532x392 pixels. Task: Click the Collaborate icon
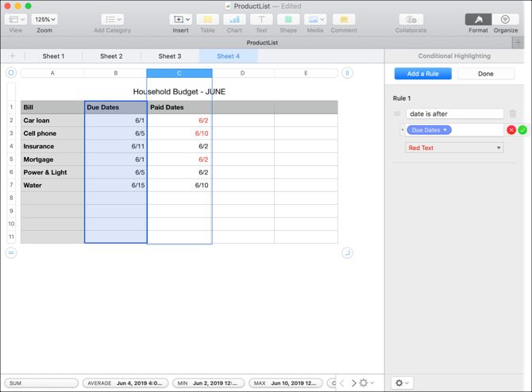point(411,19)
